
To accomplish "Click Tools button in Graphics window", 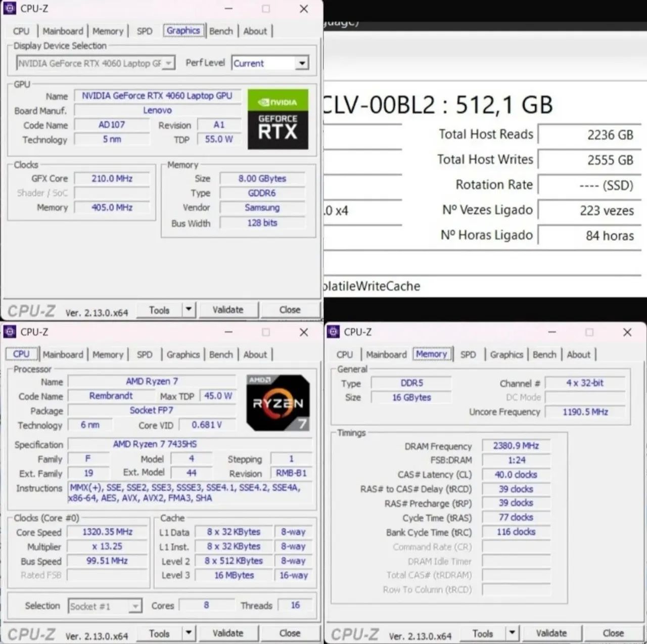I will [x=159, y=310].
